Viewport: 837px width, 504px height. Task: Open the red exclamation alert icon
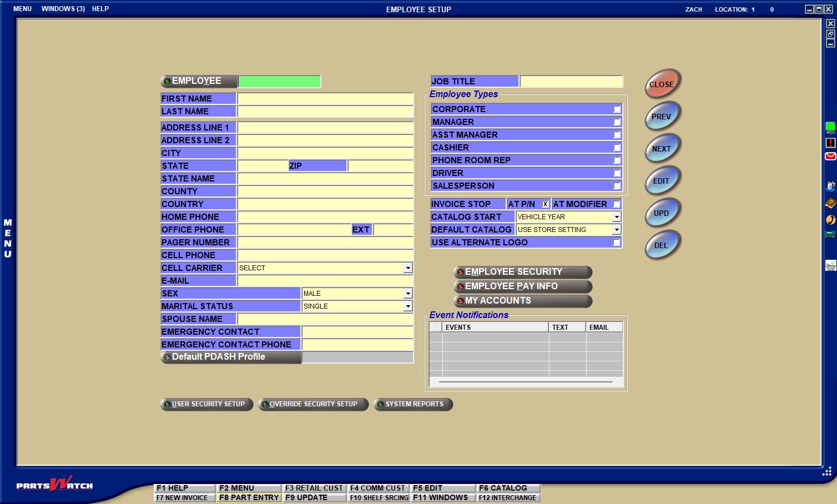(830, 143)
